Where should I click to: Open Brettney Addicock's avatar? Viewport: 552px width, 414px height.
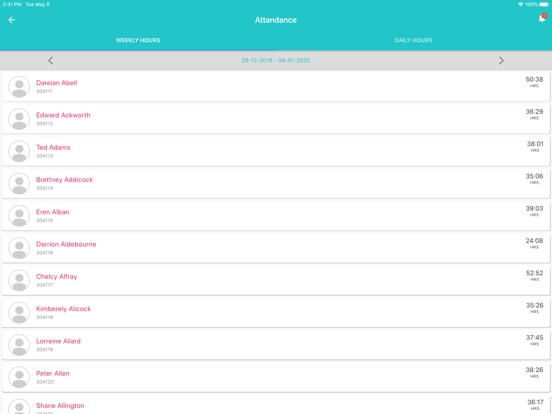coord(19,183)
